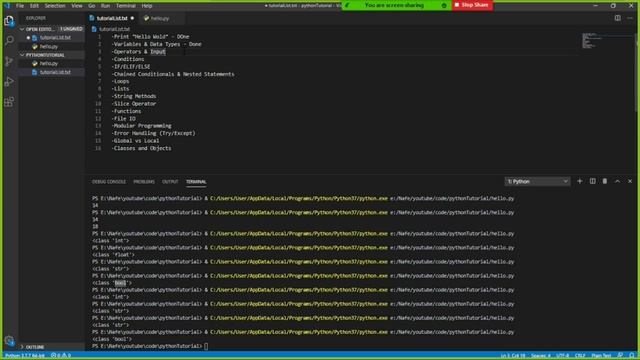Click line "-Error Handling (Try/Except)"

coord(154,133)
